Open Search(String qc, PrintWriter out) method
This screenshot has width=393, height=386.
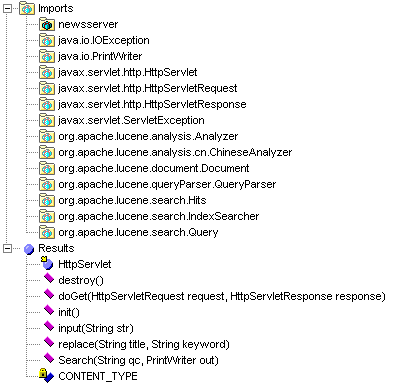point(138,360)
